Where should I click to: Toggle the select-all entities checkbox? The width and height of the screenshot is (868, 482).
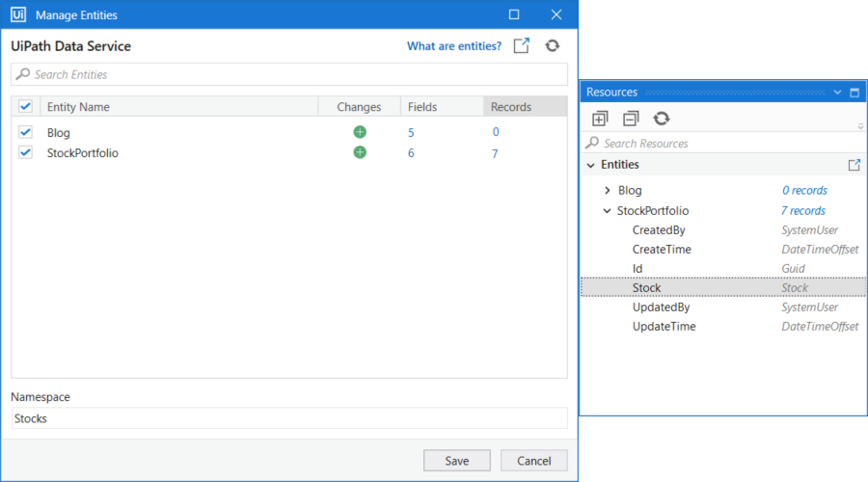[x=25, y=107]
